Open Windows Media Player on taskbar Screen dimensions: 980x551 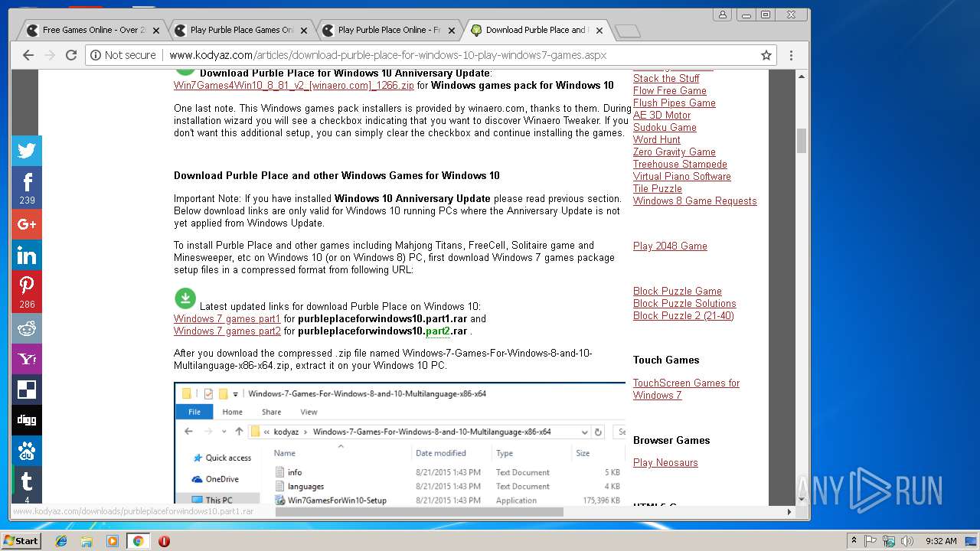(113, 541)
